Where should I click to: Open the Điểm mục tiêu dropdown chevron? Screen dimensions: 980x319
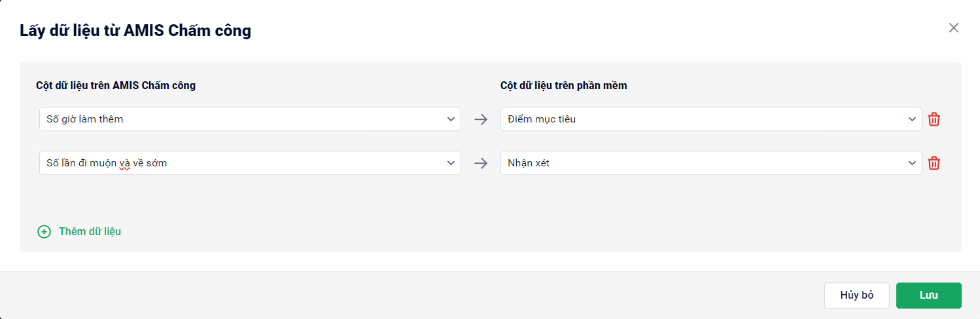[x=912, y=119]
